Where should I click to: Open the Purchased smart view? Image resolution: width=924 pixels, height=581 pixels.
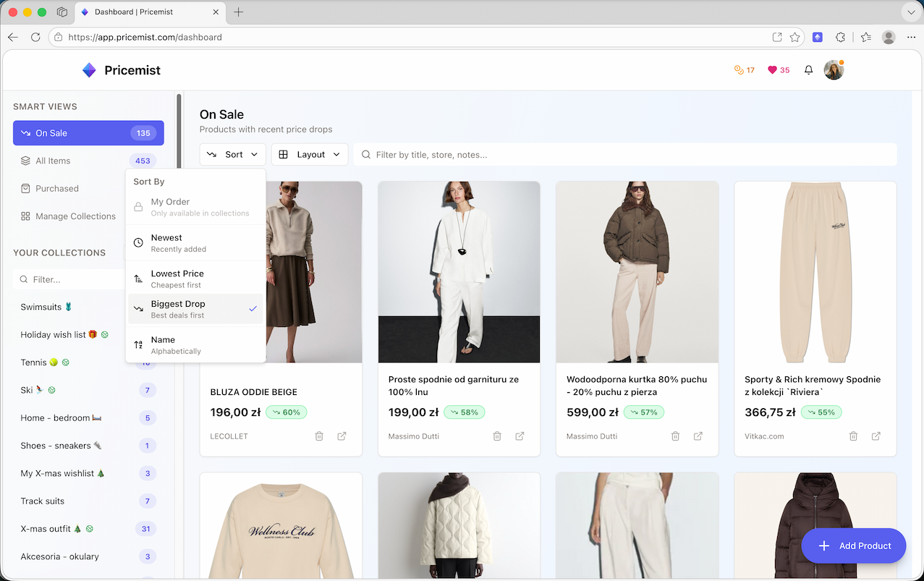tap(57, 188)
